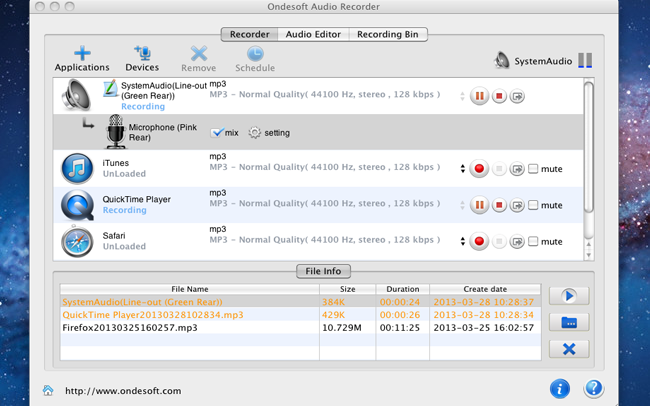The width and height of the screenshot is (650, 406).
Task: Start recording iTunes audio
Action: click(478, 169)
